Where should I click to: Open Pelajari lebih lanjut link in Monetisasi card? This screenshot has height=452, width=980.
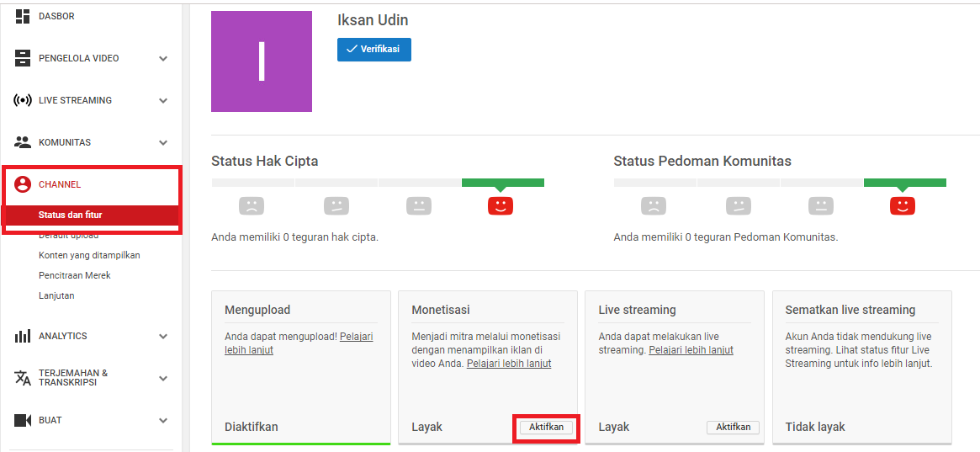[509, 364]
